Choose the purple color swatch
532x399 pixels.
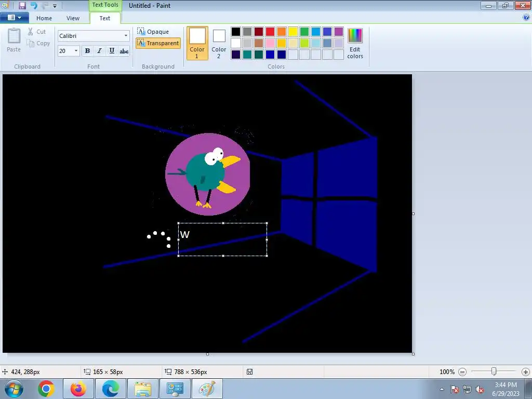tap(339, 32)
